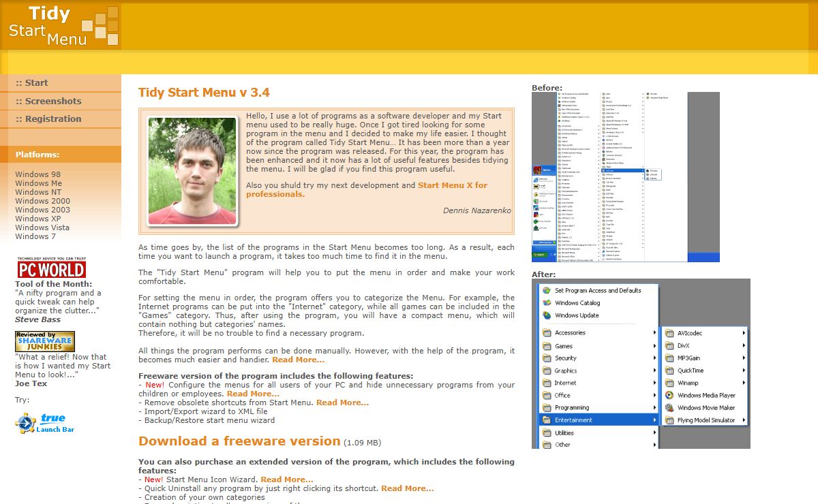Select the 'Windows 98' platform text

[x=38, y=174]
